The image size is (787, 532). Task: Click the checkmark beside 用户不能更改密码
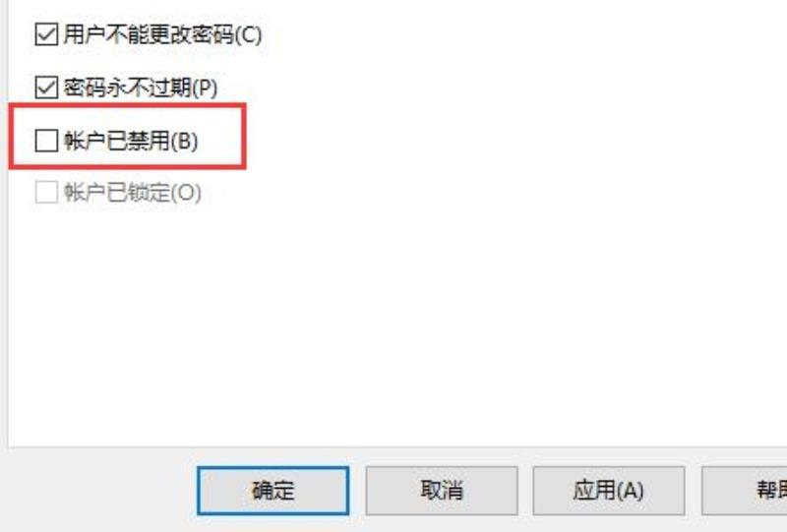46,35
